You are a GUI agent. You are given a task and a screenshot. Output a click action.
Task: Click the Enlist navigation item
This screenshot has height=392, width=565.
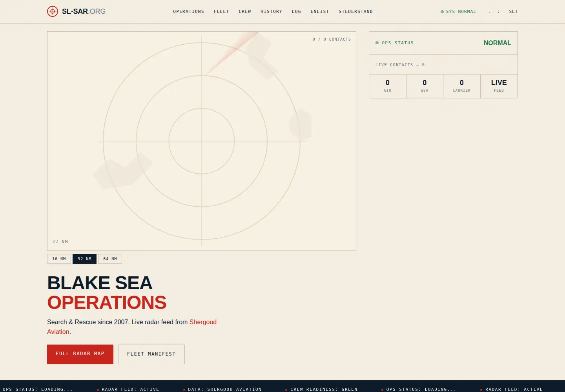(320, 11)
